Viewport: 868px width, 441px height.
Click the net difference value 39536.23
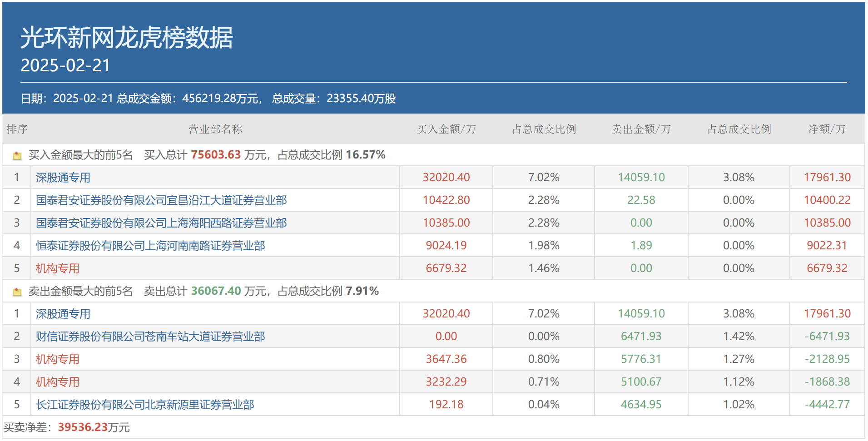point(83,427)
